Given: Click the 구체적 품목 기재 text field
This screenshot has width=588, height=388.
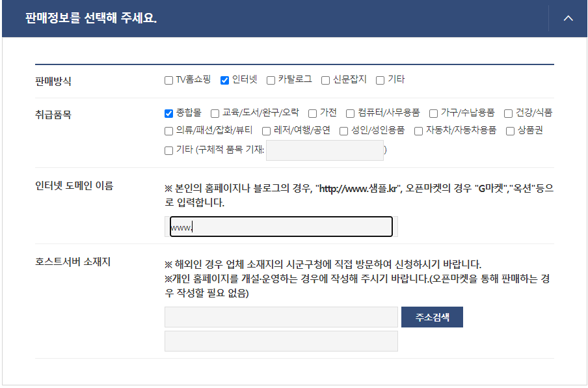Looking at the screenshot, I should [x=325, y=150].
